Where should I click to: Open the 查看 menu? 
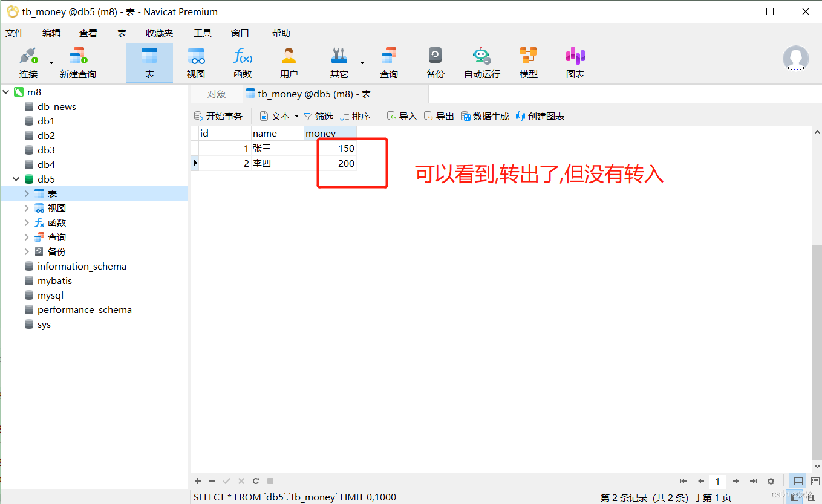coord(88,33)
